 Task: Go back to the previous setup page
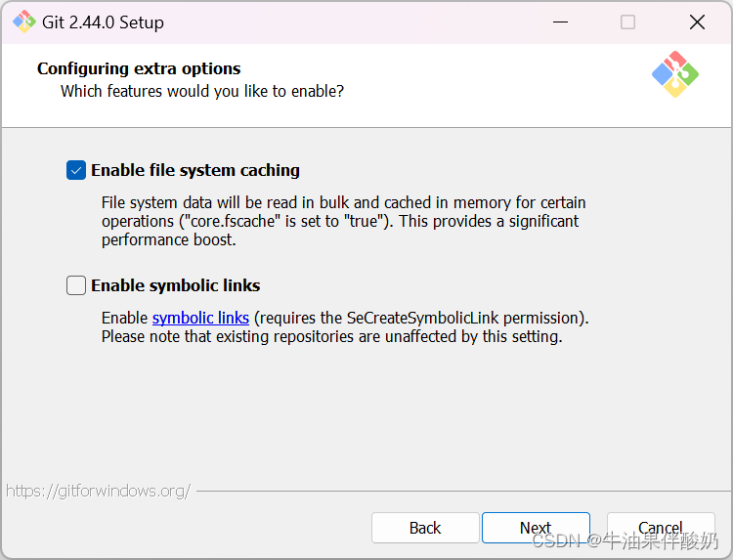425,528
